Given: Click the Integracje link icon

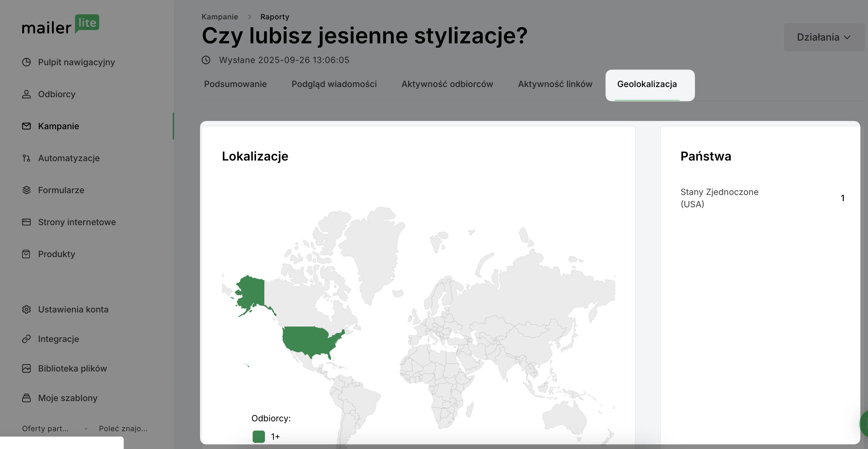Looking at the screenshot, I should tap(26, 339).
